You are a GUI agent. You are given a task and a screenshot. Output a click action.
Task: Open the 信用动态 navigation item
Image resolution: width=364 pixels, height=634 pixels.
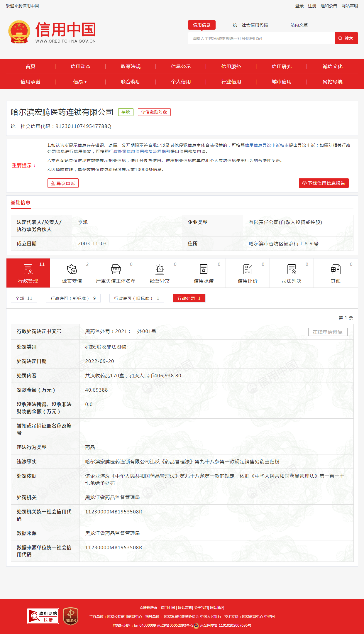click(81, 66)
